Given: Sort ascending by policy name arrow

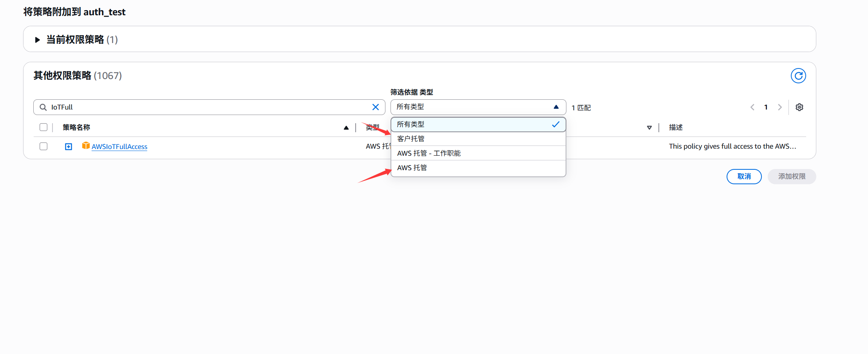Looking at the screenshot, I should click(346, 128).
